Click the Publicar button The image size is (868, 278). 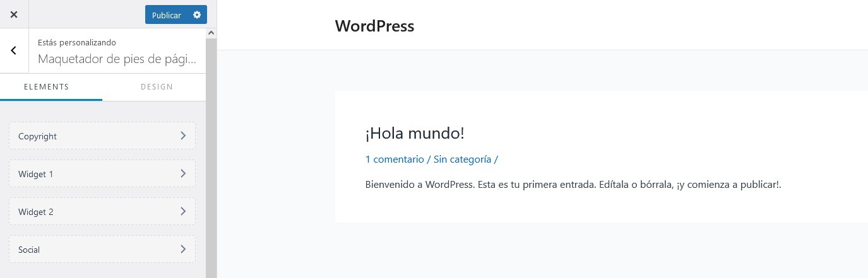pyautogui.click(x=166, y=15)
